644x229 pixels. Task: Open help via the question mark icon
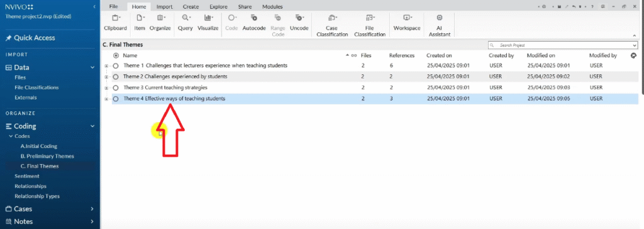[x=592, y=6]
